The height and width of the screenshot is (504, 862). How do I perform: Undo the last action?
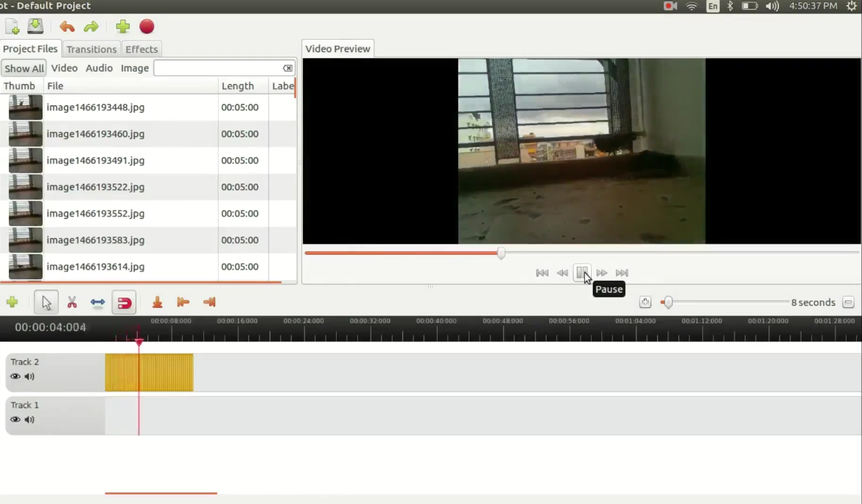pos(67,27)
